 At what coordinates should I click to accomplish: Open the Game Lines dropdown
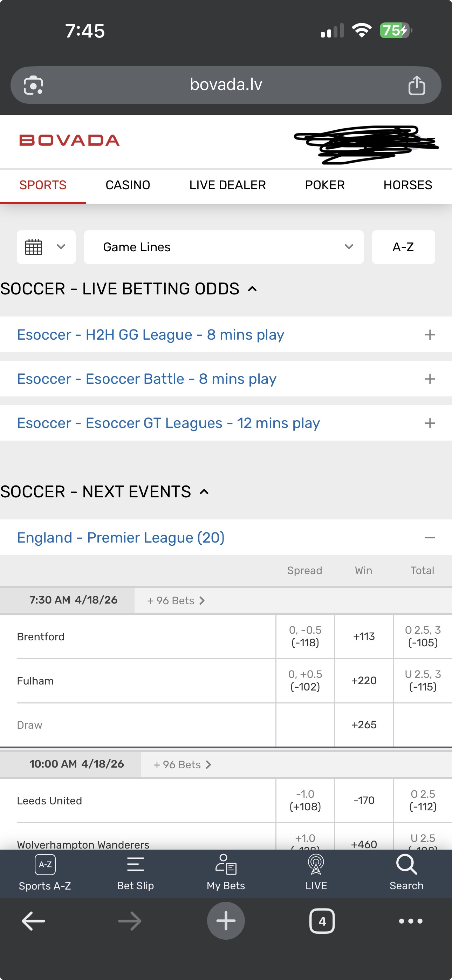(x=224, y=247)
